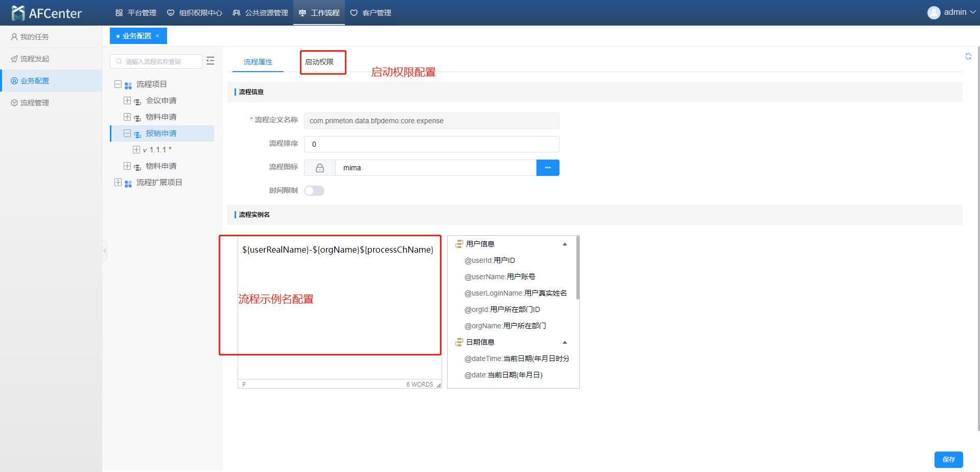Image resolution: width=980 pixels, height=472 pixels.
Task: Click the lock icon next to 流程图标
Action: 319,167
